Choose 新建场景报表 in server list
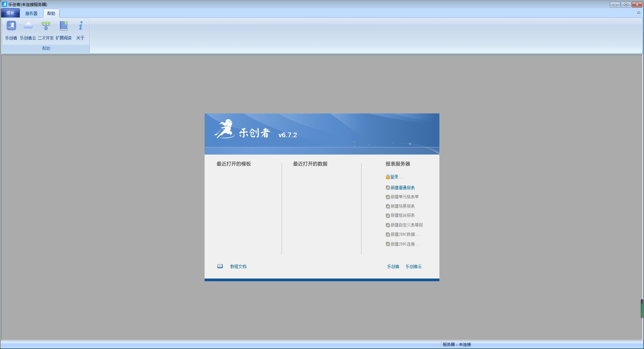Image resolution: width=644 pixels, height=349 pixels. pyautogui.click(x=402, y=206)
